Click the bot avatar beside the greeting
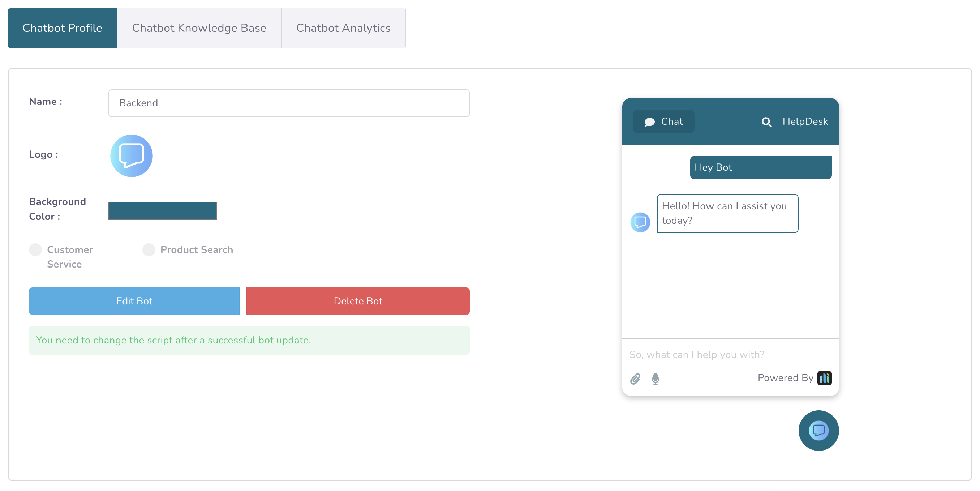 coord(640,222)
